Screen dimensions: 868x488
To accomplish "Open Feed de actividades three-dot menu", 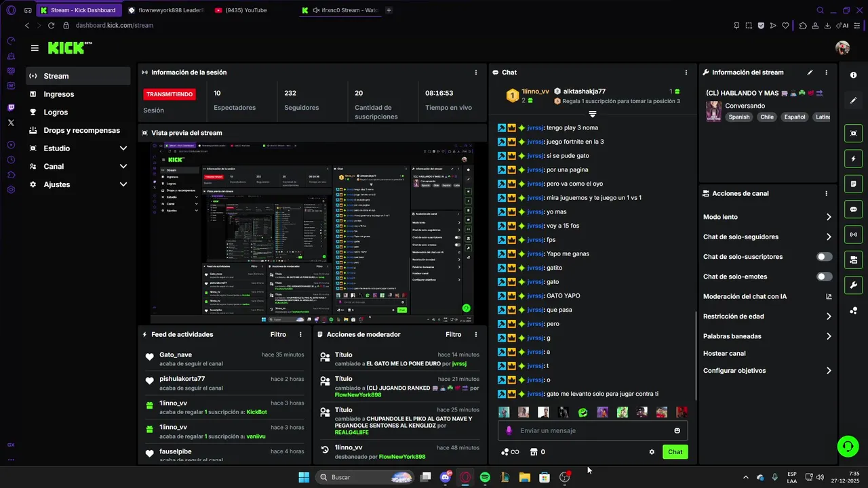I will (x=300, y=334).
